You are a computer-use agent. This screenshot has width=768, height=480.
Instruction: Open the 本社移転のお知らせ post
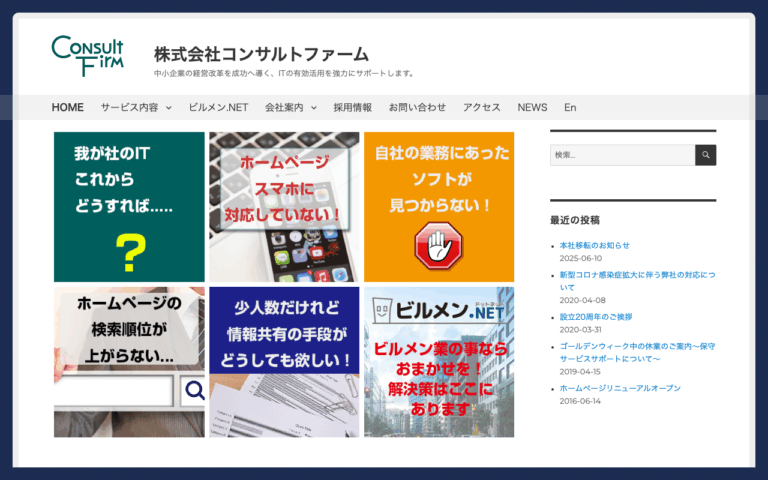click(595, 245)
